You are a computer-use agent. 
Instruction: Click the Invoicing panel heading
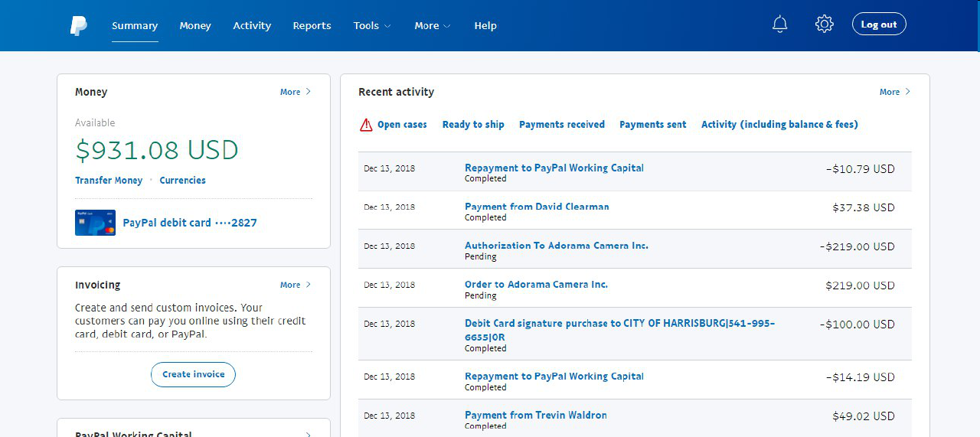point(97,285)
